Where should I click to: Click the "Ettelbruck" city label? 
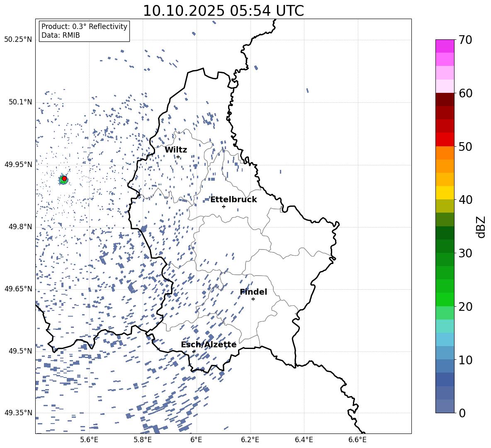coord(233,200)
